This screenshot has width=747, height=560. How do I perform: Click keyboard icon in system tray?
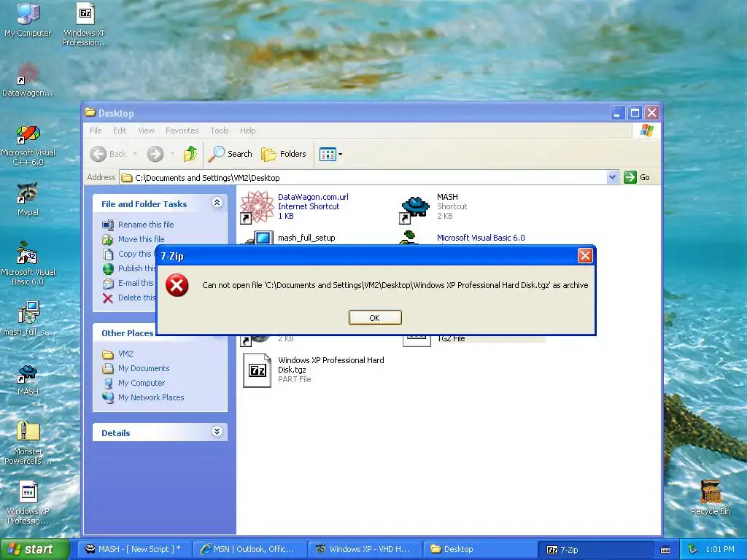point(665,550)
